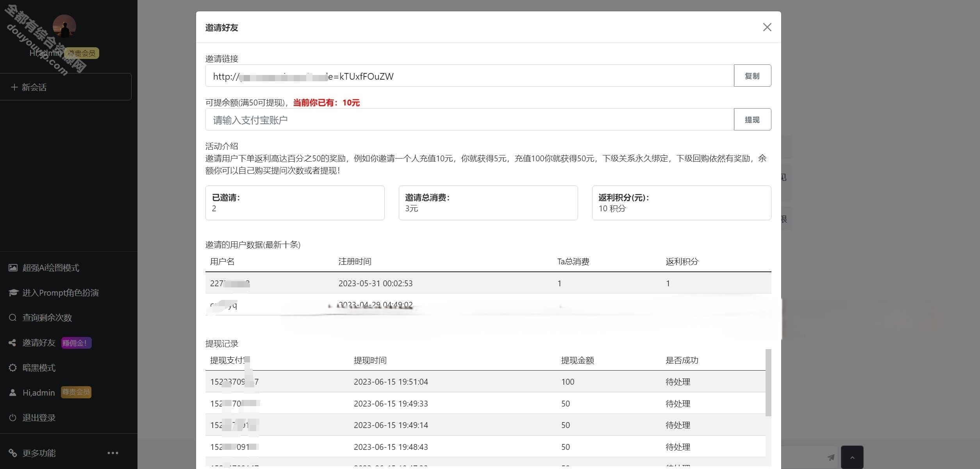Click the 已邀请 stat card

[295, 203]
